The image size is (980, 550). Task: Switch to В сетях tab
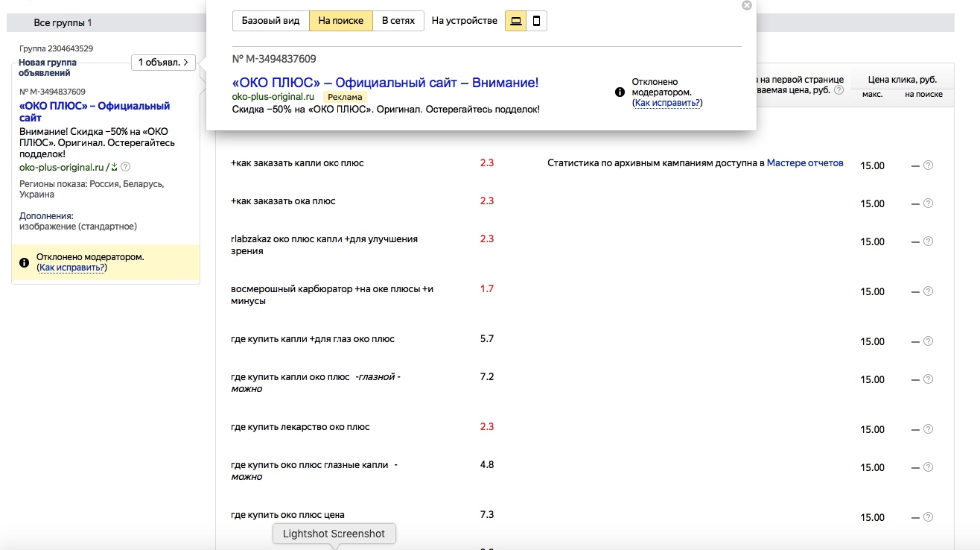coord(398,21)
